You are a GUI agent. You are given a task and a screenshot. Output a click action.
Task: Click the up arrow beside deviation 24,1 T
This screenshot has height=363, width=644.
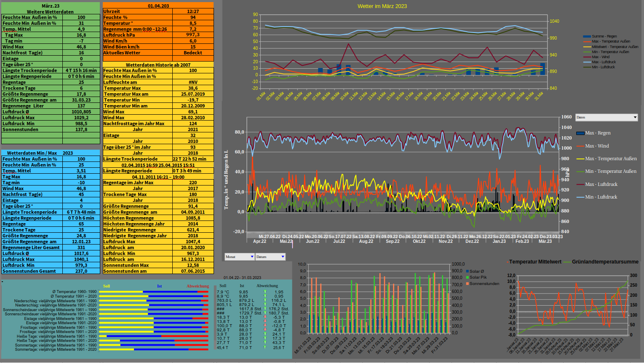point(265,334)
